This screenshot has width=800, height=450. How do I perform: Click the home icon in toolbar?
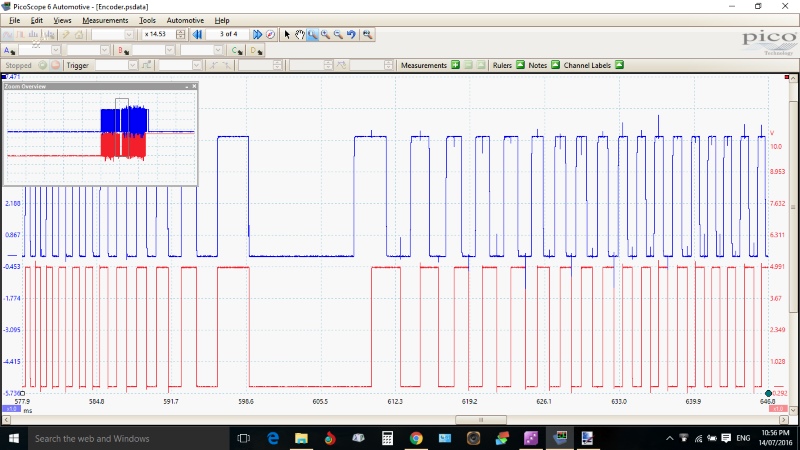(x=79, y=35)
